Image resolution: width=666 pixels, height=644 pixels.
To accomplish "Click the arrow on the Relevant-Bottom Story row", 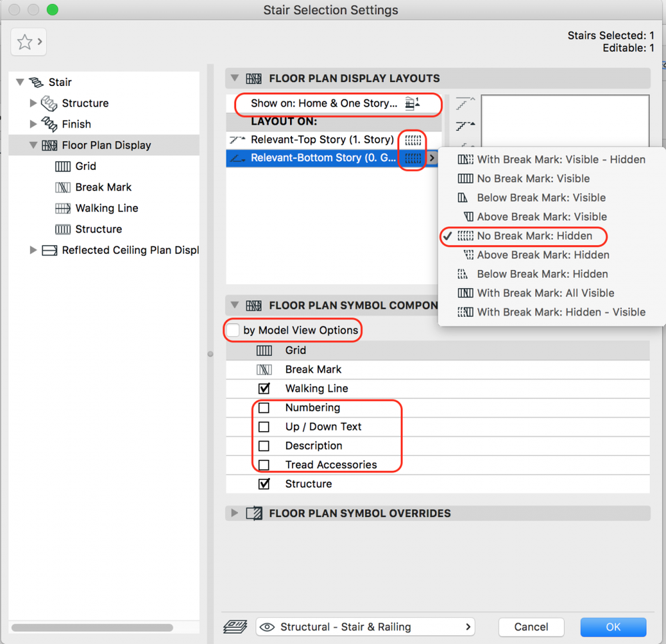I will click(432, 158).
